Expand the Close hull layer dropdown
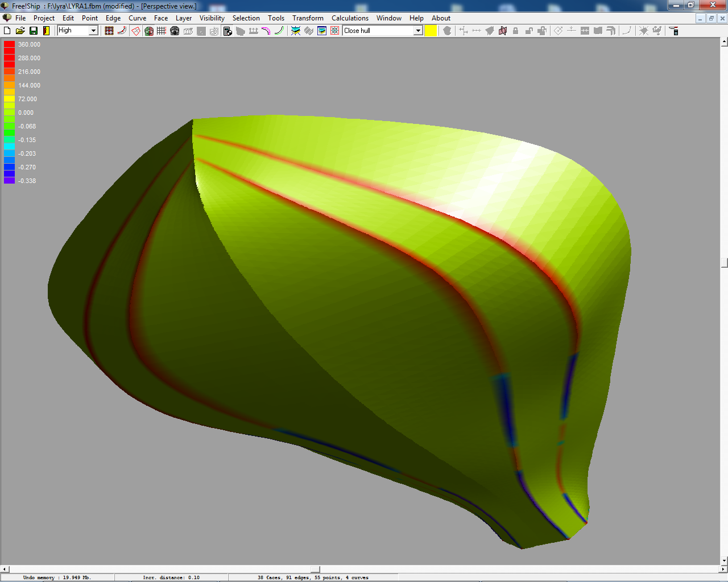Viewport: 728px width, 582px height. tap(418, 31)
